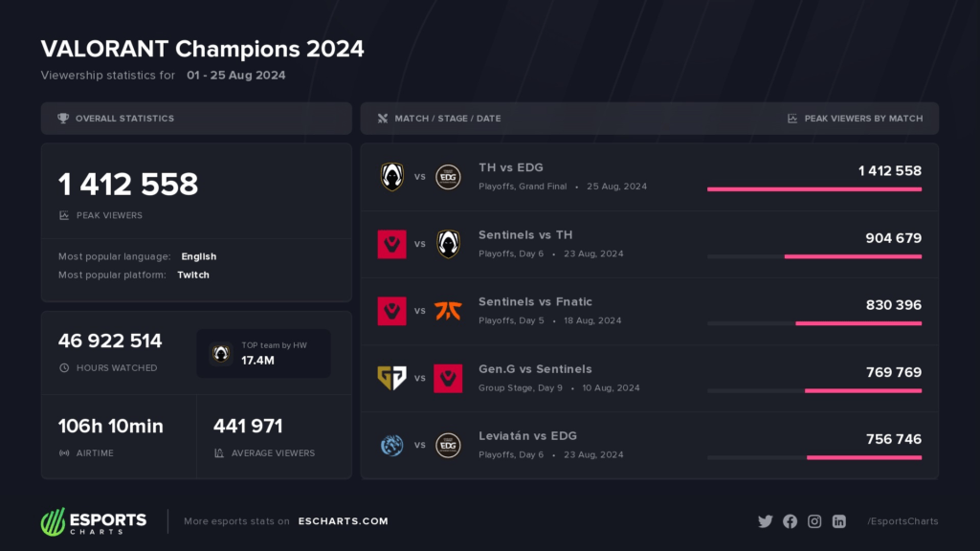Click the Gen.G vs Sentinels match title
980x551 pixels.
point(535,369)
